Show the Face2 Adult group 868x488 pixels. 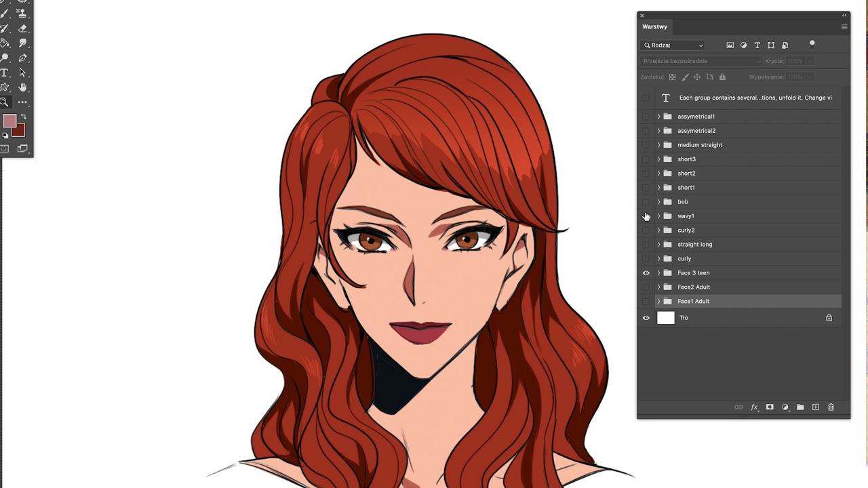(646, 287)
